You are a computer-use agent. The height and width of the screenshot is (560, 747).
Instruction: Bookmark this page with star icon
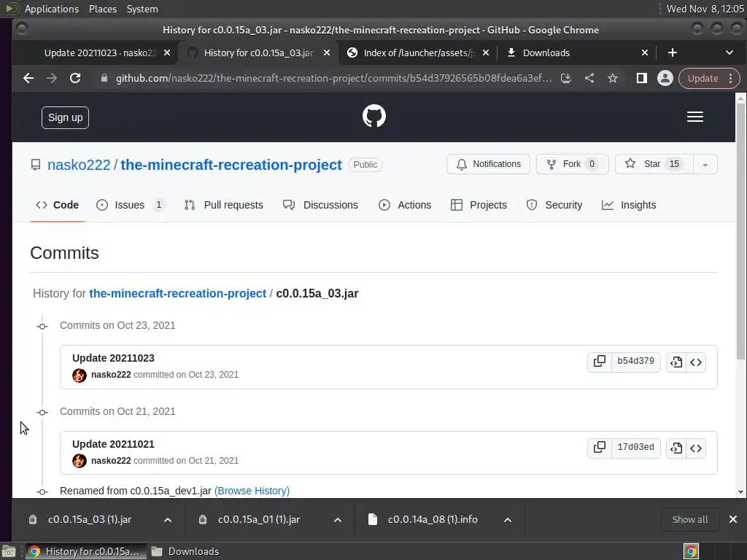point(613,78)
